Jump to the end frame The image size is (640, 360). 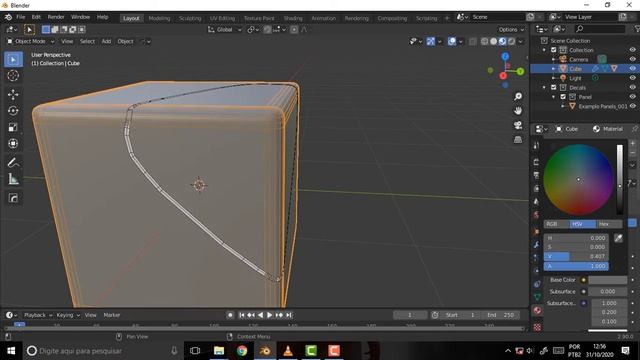pyautogui.click(x=289, y=315)
